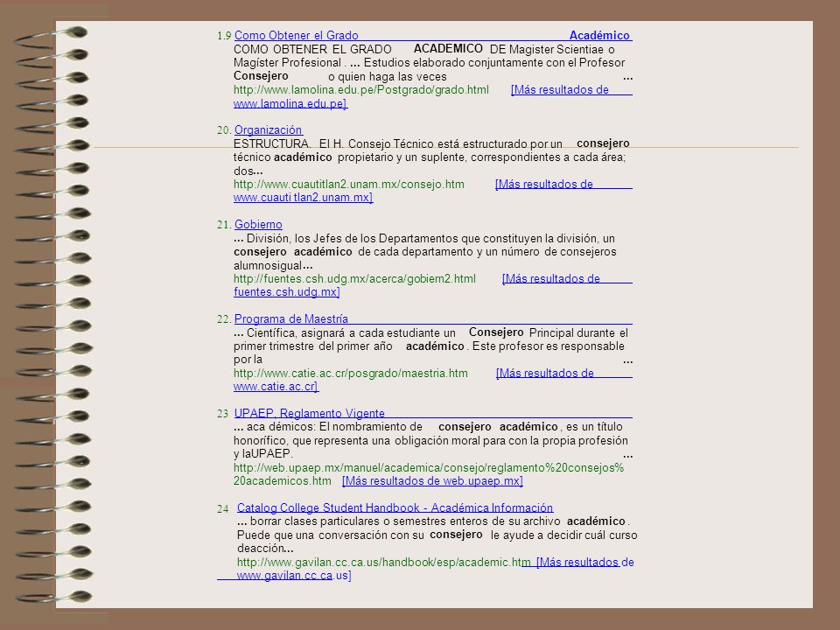Click the lamolina.edu.pe/Postgrado/grado.html URL text
Viewport: 840px width, 630px height.
click(361, 90)
